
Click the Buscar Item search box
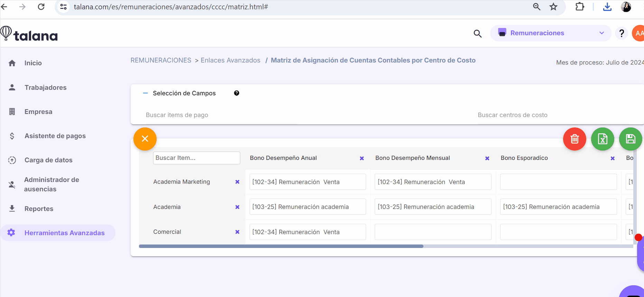pyautogui.click(x=196, y=158)
